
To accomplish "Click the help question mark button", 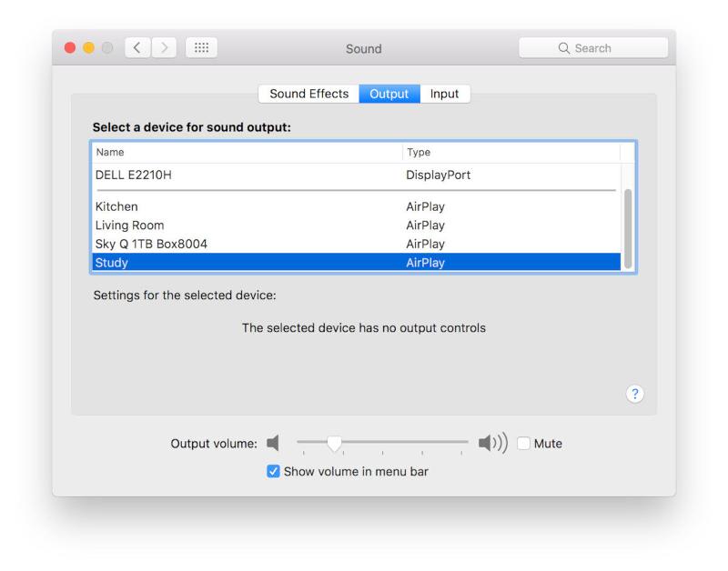I will (634, 395).
